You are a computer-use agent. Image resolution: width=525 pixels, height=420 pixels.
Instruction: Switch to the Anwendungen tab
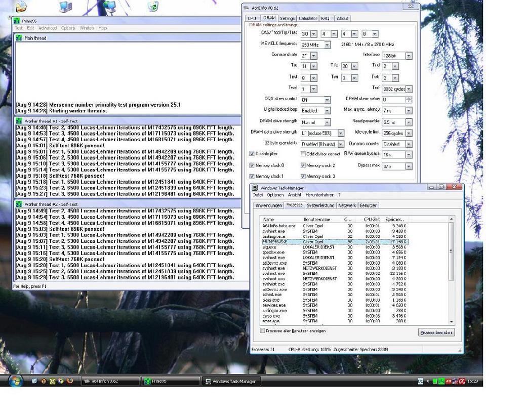268,205
